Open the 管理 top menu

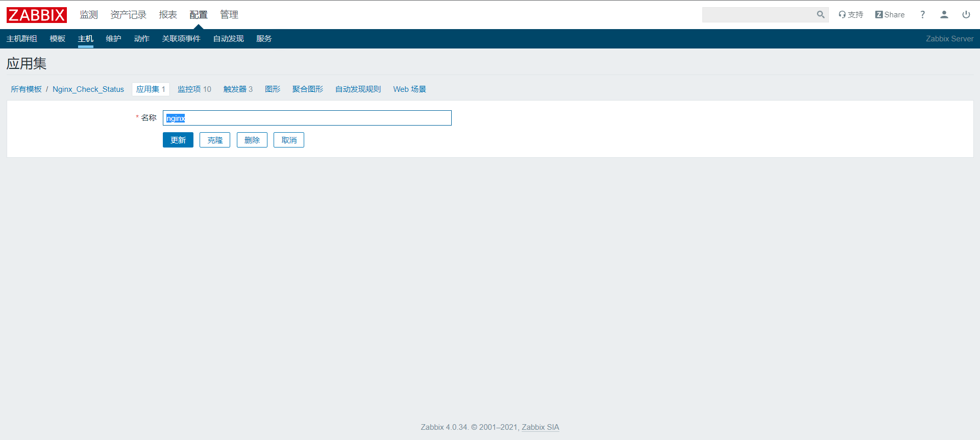tap(229, 15)
